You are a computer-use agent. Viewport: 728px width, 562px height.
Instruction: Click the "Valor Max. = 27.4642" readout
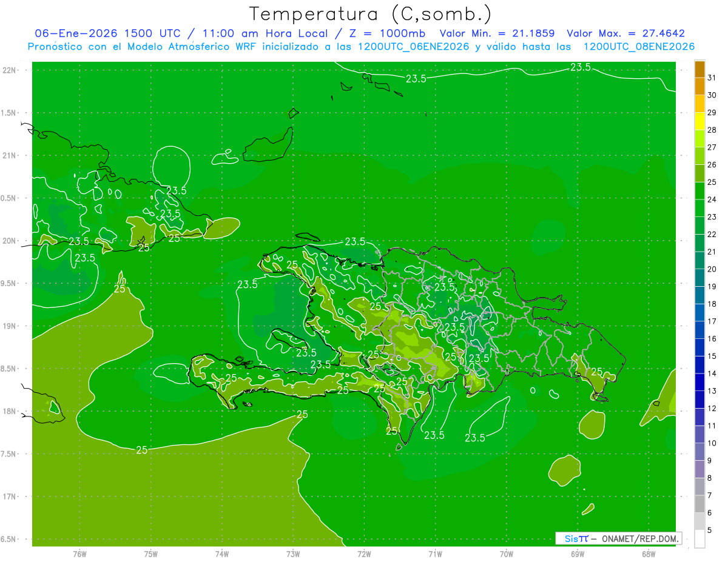point(625,33)
